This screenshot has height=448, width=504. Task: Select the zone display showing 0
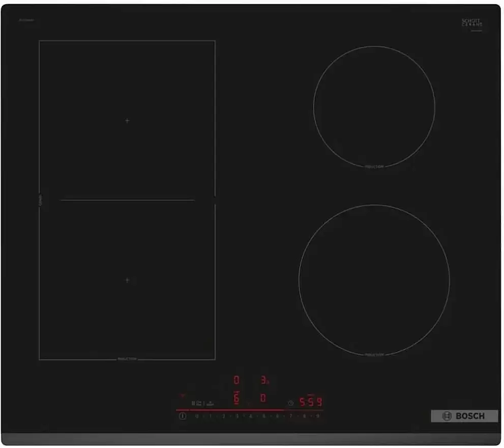pos(236,379)
